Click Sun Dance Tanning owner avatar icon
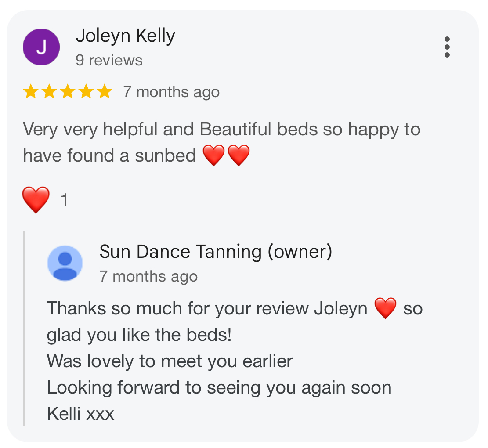The height and width of the screenshot is (448, 488). click(65, 263)
